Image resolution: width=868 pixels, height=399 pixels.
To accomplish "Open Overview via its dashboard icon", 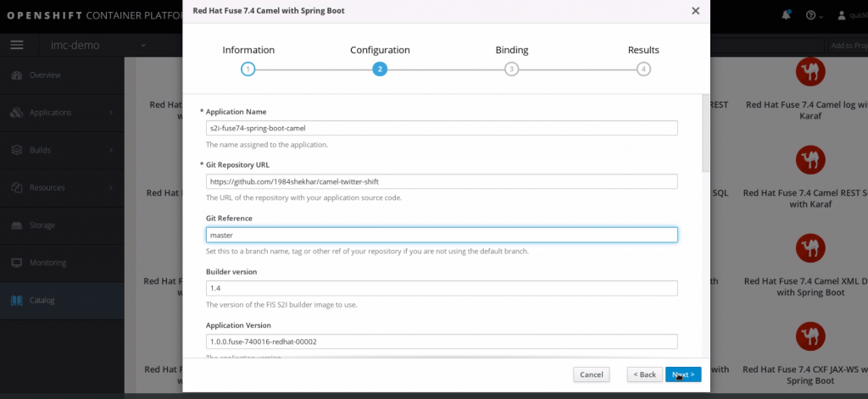I will click(x=16, y=75).
